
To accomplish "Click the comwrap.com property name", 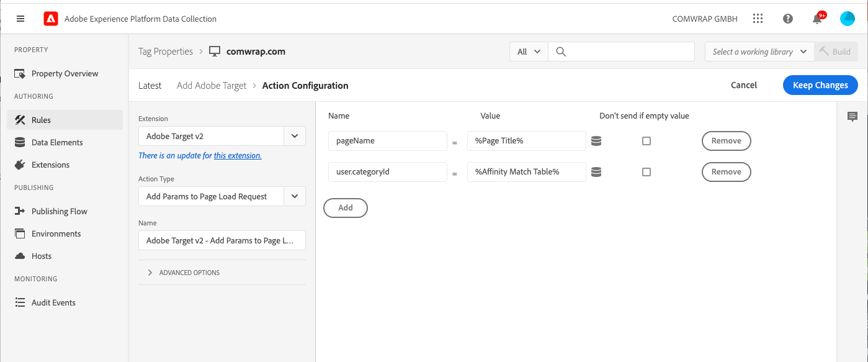I will pyautogui.click(x=256, y=52).
